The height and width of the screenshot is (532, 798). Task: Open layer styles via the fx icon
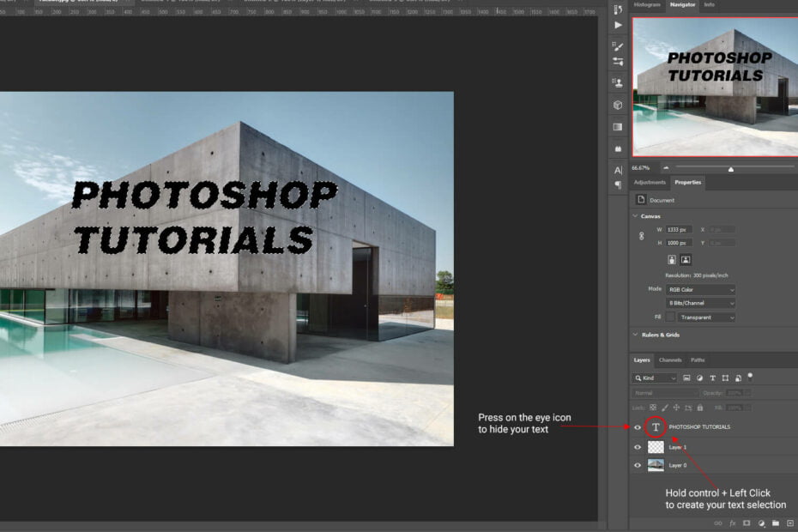[731, 523]
